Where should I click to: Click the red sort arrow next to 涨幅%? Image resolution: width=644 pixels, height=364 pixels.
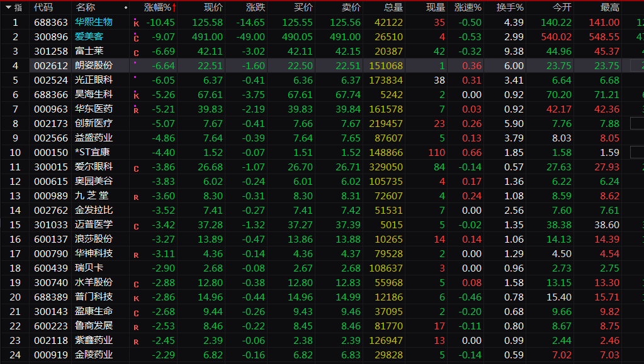174,8
